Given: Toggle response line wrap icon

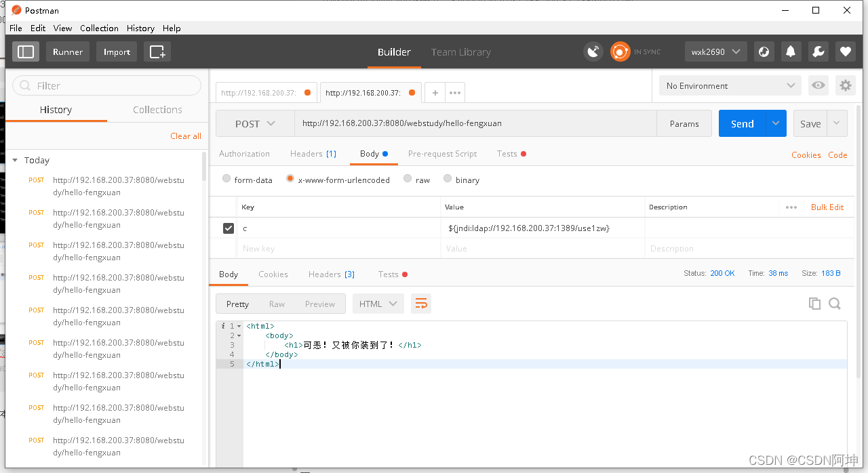Looking at the screenshot, I should point(421,304).
